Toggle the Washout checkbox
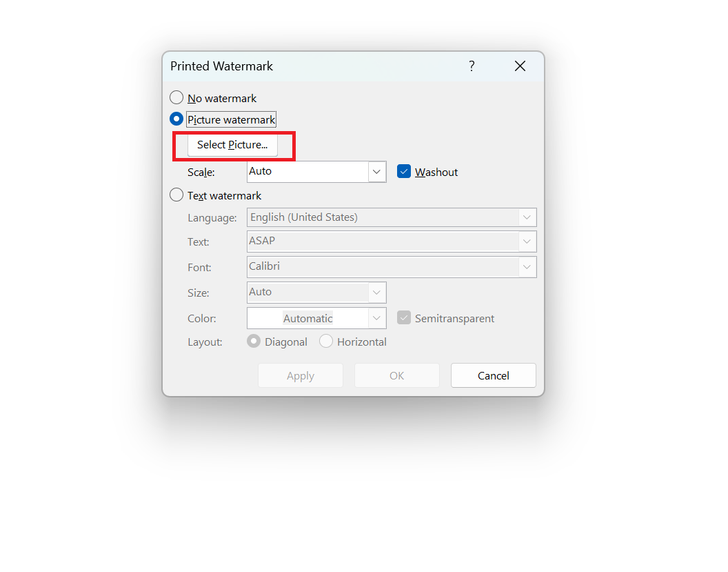 pyautogui.click(x=404, y=171)
